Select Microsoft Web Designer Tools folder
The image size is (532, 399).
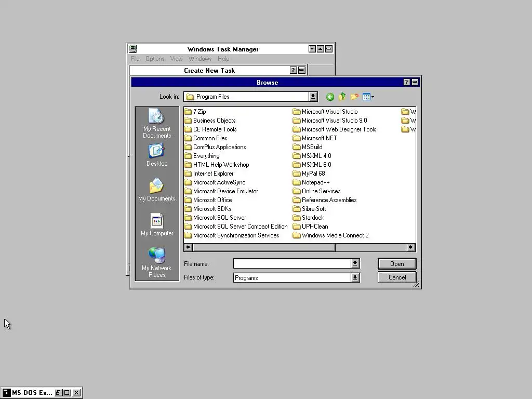coord(335,129)
